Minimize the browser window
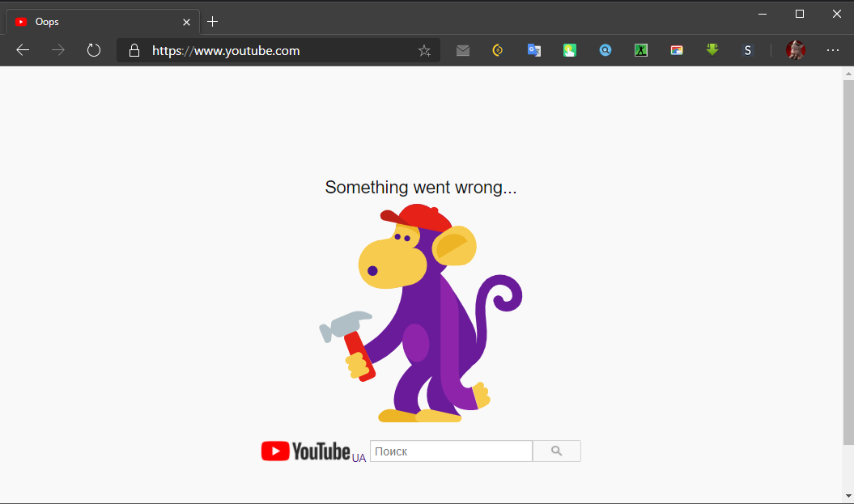This screenshot has height=504, width=854. pyautogui.click(x=763, y=14)
